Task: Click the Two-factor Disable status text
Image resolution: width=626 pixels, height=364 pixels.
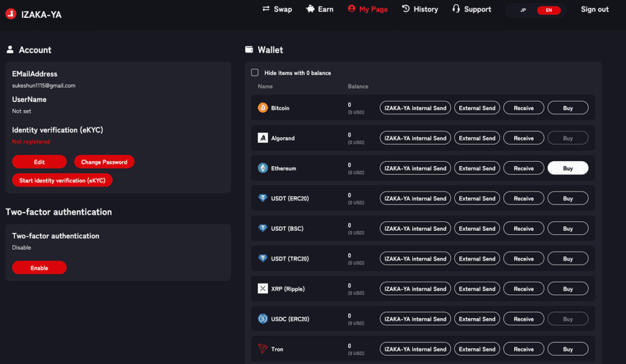Action: coord(21,247)
